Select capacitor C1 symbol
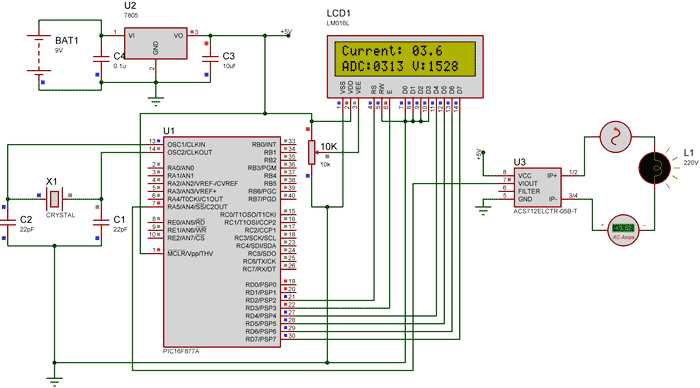The height and width of the screenshot is (388, 700). pos(101,222)
